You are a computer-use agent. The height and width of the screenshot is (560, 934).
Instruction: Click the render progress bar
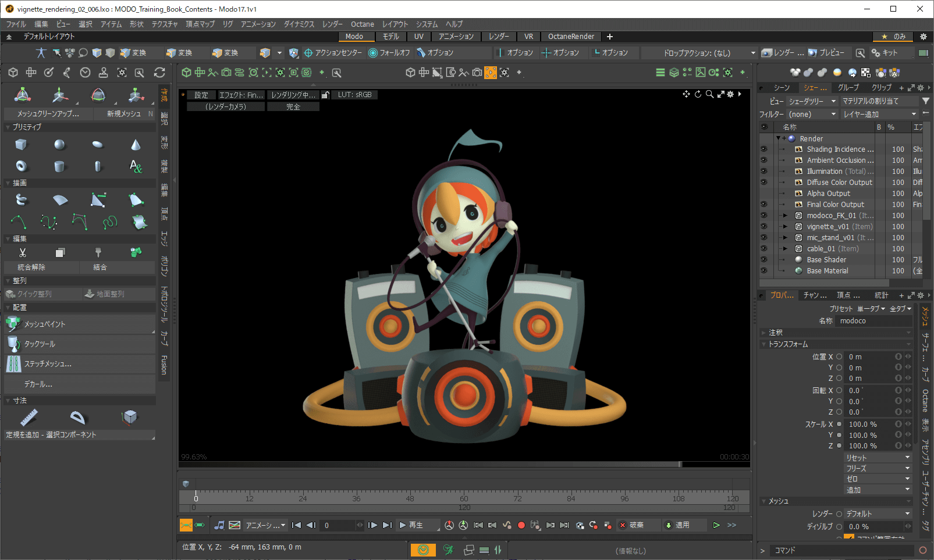pyautogui.click(x=464, y=464)
